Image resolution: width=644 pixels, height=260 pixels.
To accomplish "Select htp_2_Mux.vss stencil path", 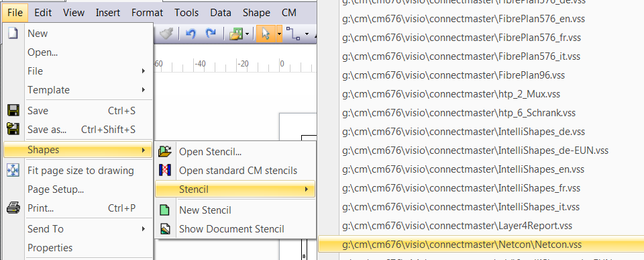I will (x=451, y=94).
